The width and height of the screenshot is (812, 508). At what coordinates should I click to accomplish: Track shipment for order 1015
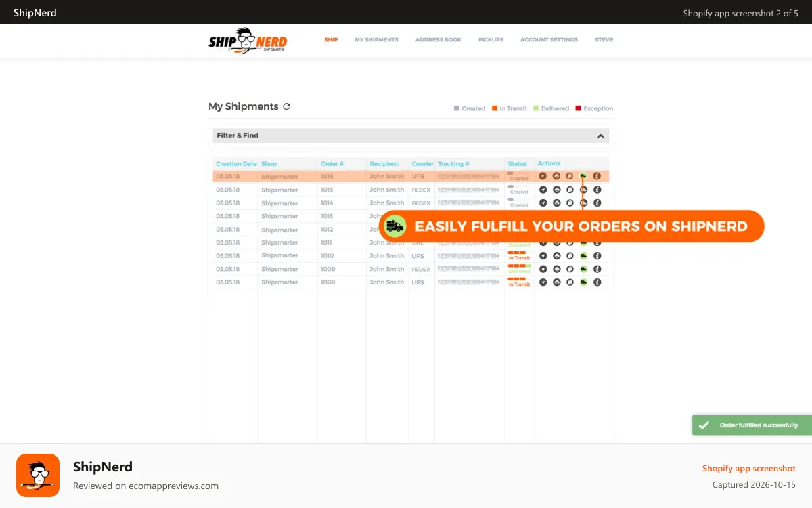point(543,190)
